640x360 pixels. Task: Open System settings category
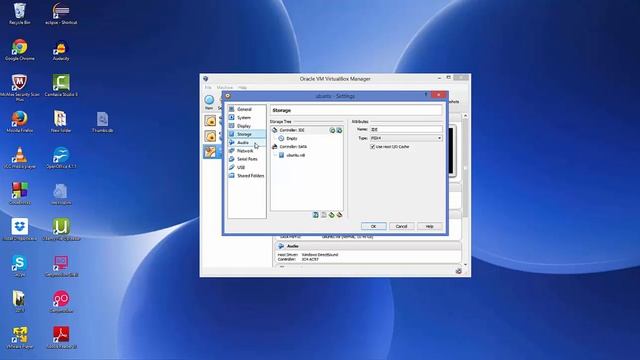click(247, 118)
